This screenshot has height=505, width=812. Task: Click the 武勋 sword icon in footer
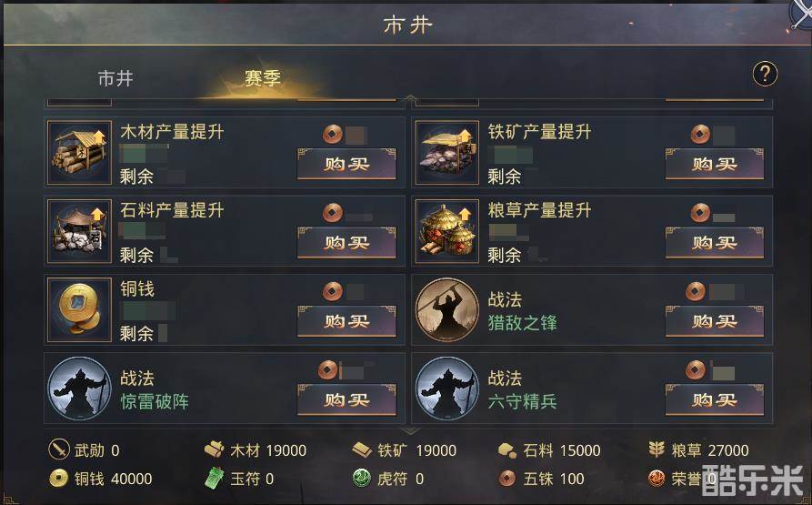pyautogui.click(x=59, y=449)
